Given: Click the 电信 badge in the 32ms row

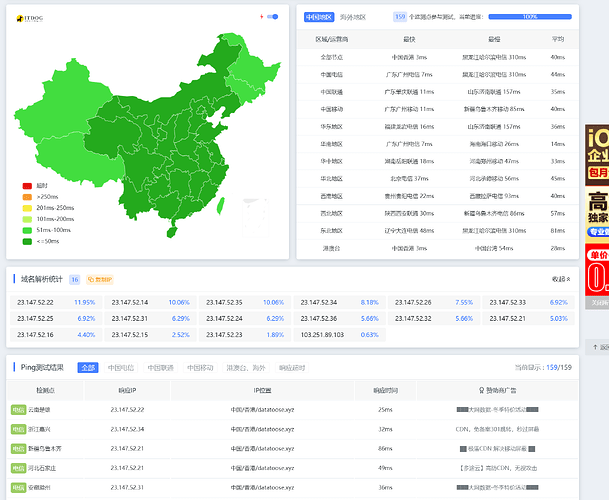Looking at the screenshot, I should pyautogui.click(x=18, y=429).
